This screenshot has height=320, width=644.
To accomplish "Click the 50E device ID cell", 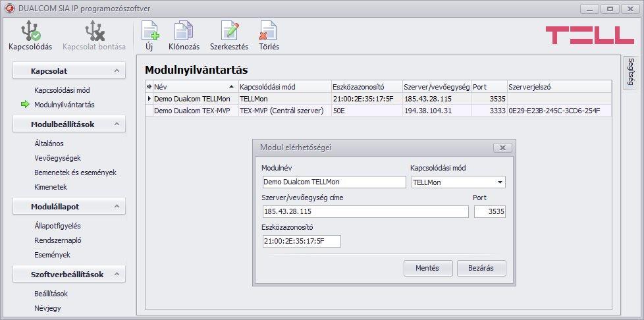I will [x=367, y=111].
